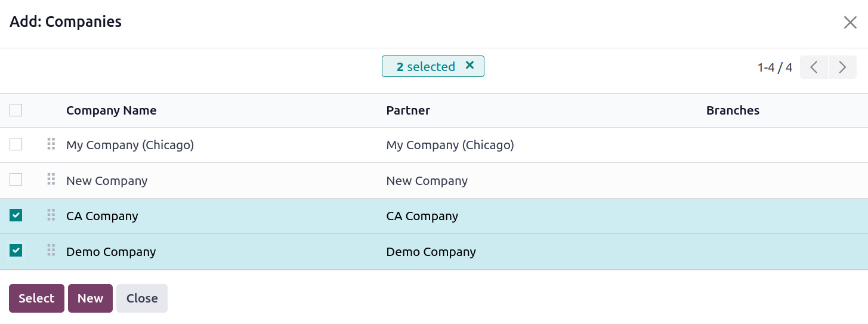
Task: Create a company with the New button
Action: coord(90,298)
